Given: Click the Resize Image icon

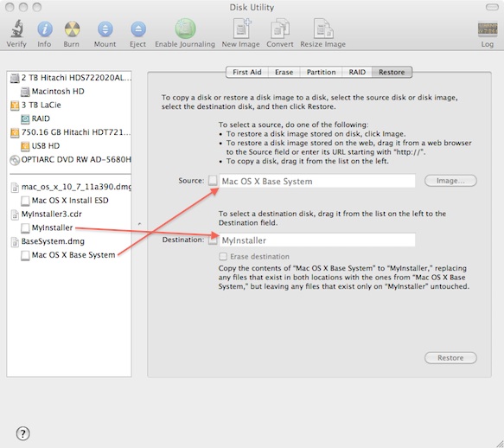Looking at the screenshot, I should [323, 29].
